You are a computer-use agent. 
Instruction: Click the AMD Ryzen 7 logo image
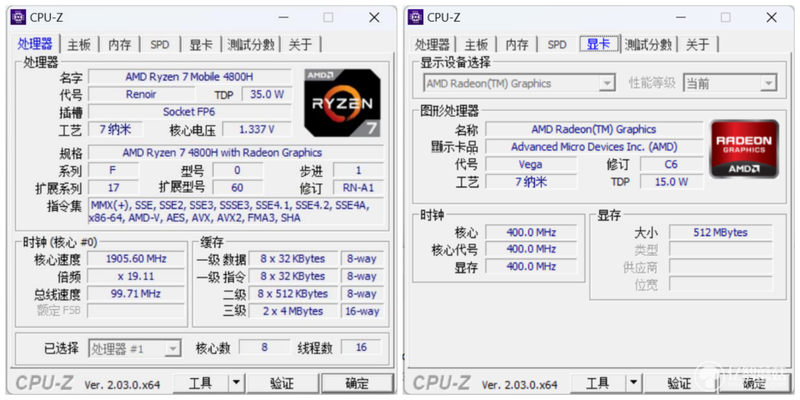pyautogui.click(x=342, y=103)
